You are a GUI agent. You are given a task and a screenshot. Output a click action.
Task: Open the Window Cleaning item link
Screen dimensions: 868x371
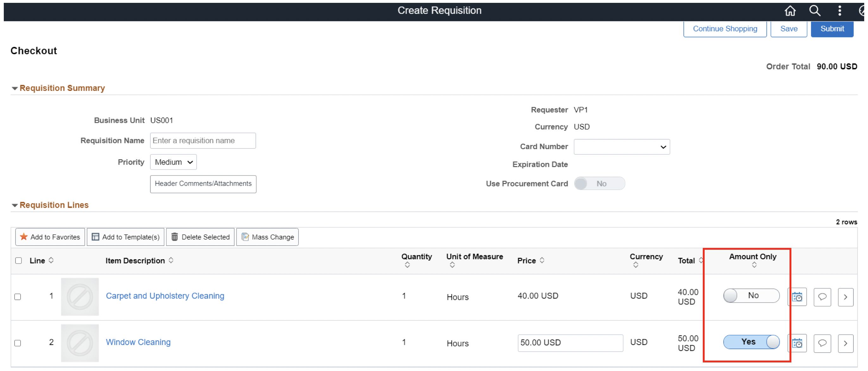click(x=138, y=342)
